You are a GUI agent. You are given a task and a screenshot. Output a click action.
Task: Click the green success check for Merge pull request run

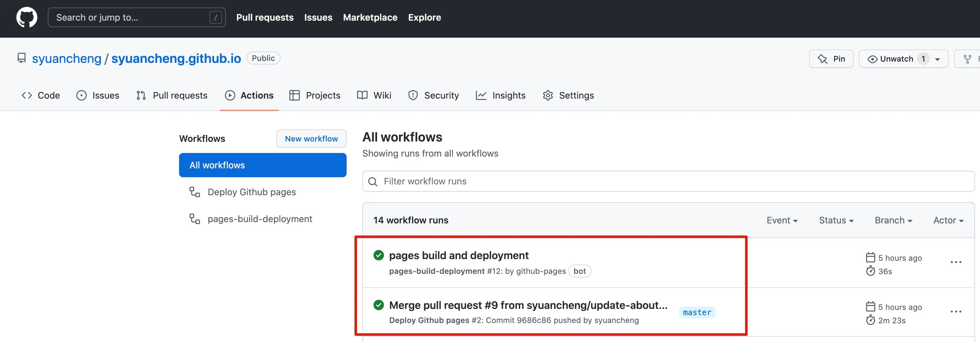coord(378,305)
